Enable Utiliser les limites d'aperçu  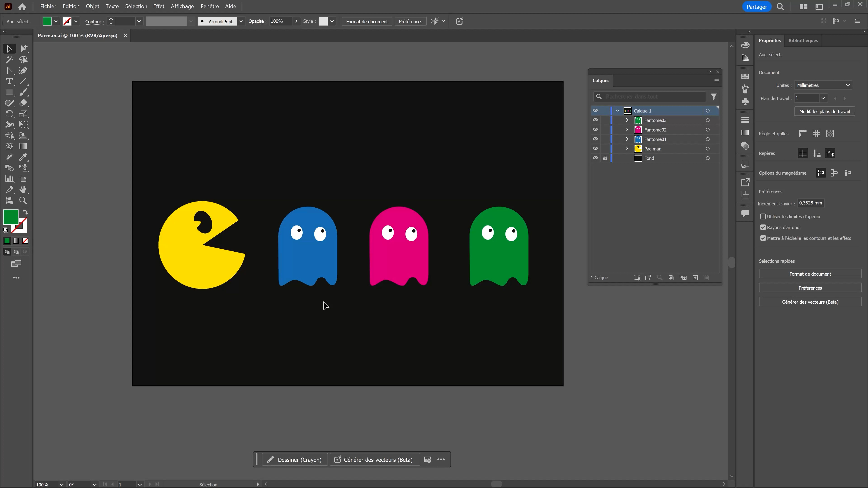pos(763,216)
